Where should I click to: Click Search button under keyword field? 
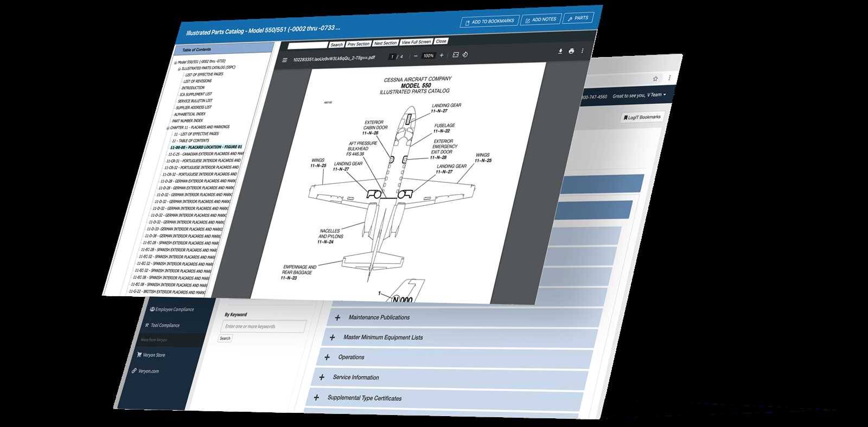coord(225,339)
